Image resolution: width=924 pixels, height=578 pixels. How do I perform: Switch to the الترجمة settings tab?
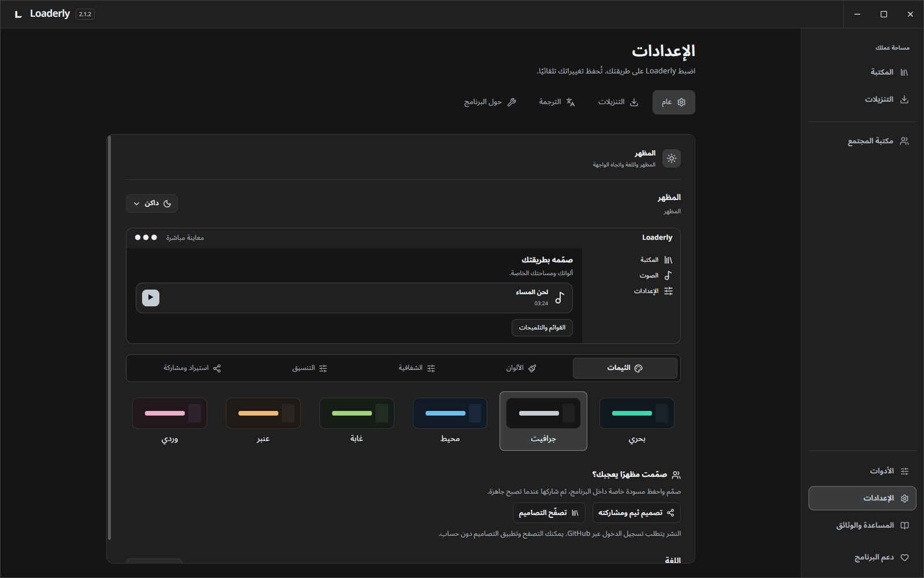[557, 102]
